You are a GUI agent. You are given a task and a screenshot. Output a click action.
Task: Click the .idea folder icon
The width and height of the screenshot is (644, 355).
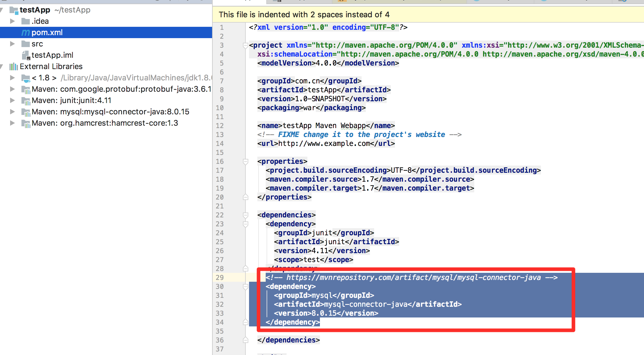(26, 21)
